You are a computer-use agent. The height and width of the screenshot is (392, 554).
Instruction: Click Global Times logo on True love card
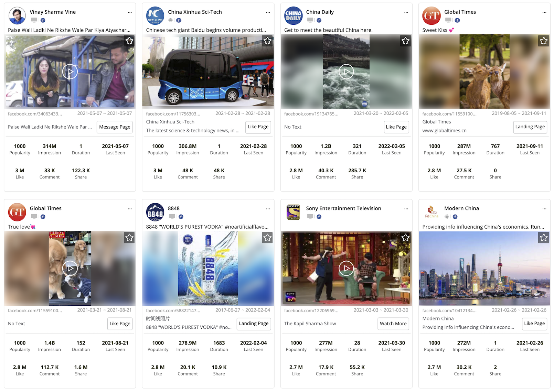[x=17, y=212]
